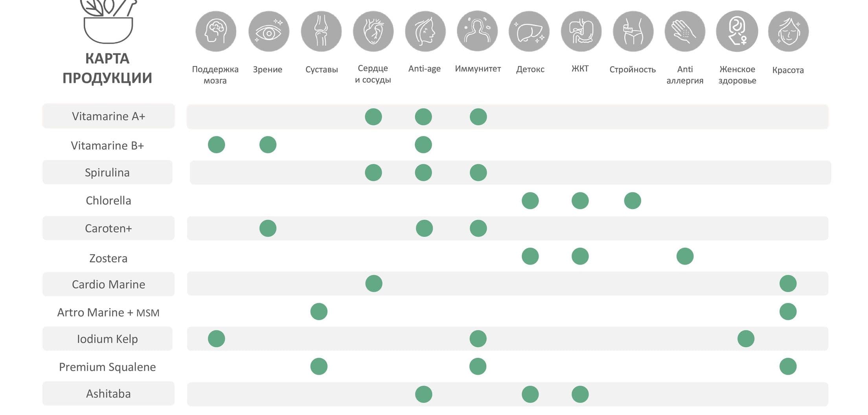Select the Anti-age face icon
Viewport: 868px width, 415px height.
pos(425,31)
